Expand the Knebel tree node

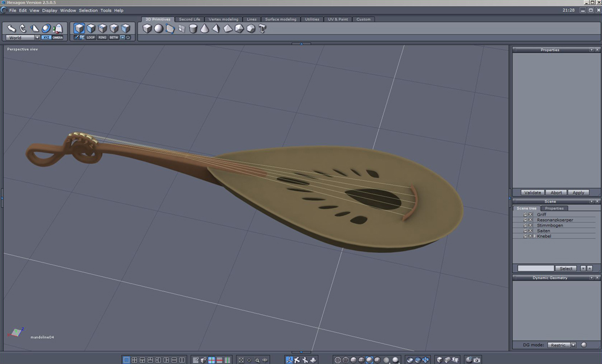coord(535,236)
